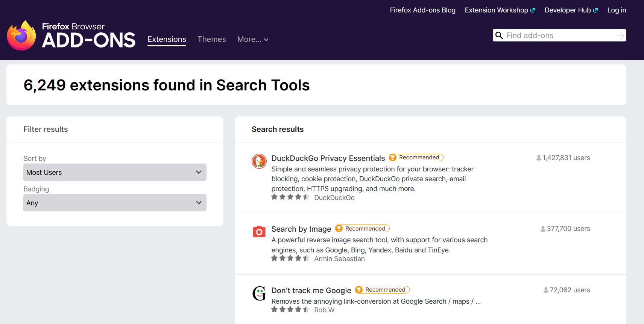
Task: Open Don't track me Google icon
Action: point(259,293)
